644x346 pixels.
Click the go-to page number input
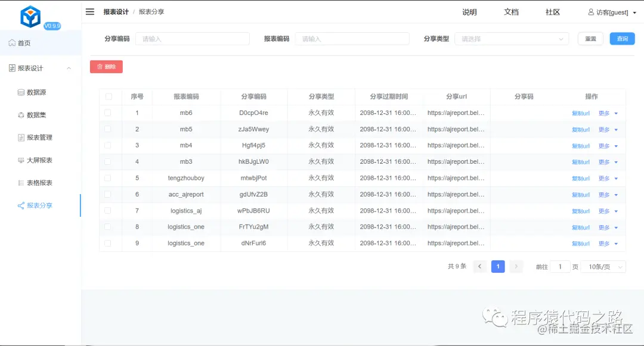pos(560,267)
